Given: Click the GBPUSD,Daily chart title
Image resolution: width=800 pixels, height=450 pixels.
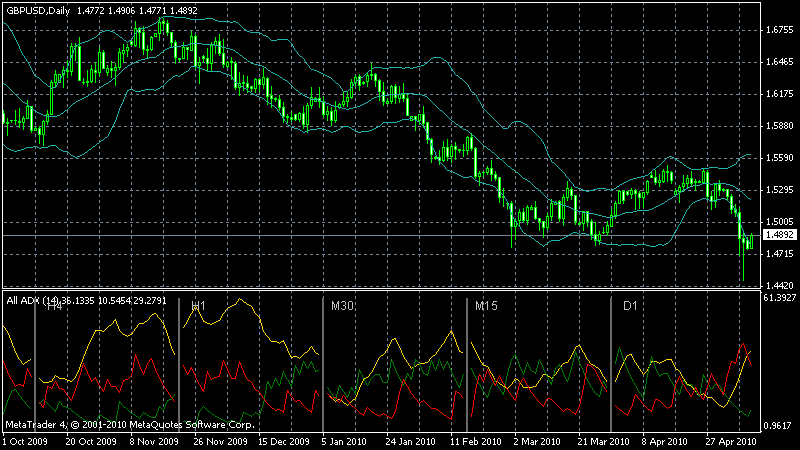Looking at the screenshot, I should coord(38,11).
